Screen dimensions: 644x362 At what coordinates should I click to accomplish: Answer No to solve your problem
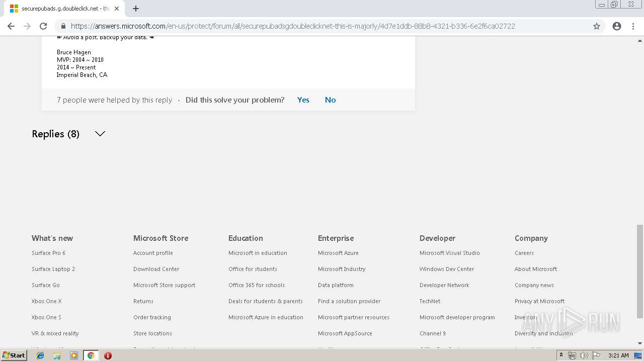330,100
